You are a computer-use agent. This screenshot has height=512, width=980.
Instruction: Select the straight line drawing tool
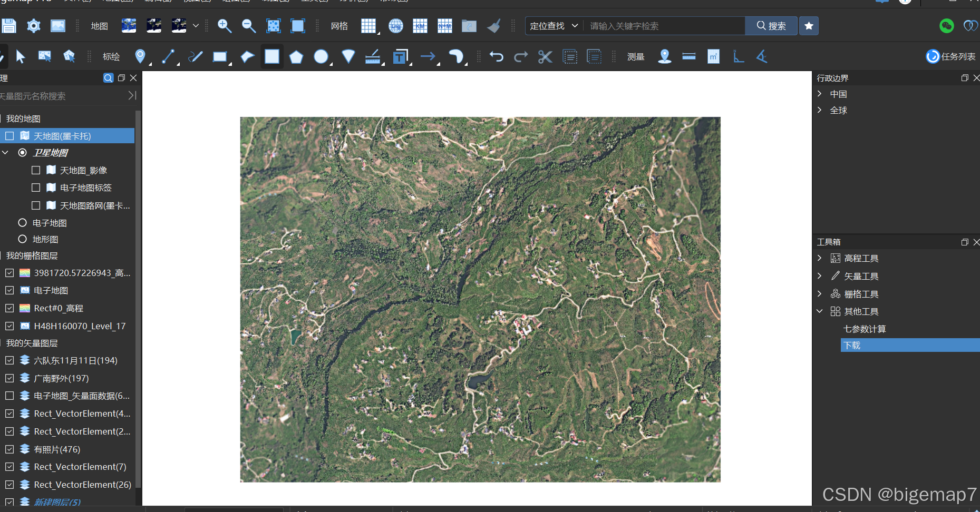[x=168, y=56]
